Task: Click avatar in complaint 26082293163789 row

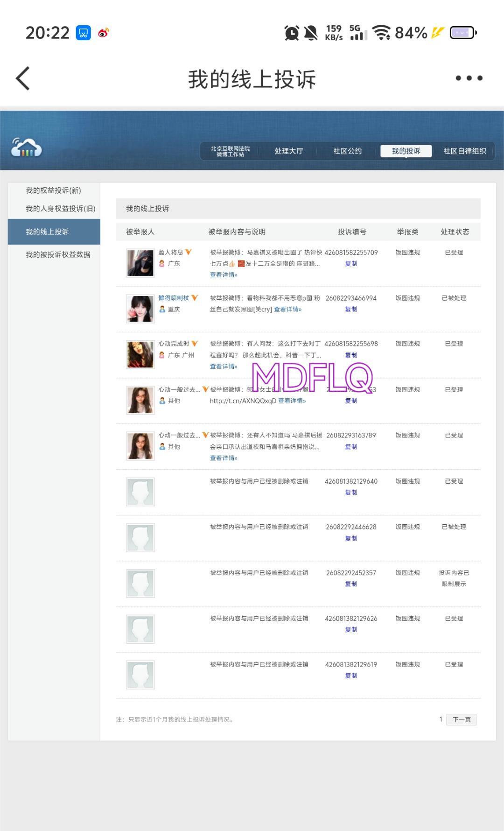Action: [140, 446]
